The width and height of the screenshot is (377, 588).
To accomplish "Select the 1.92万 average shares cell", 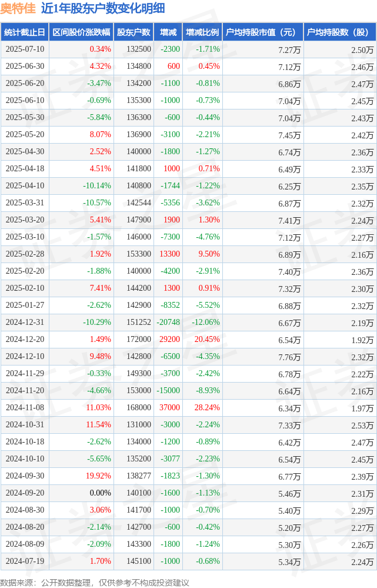I will 362,340.
